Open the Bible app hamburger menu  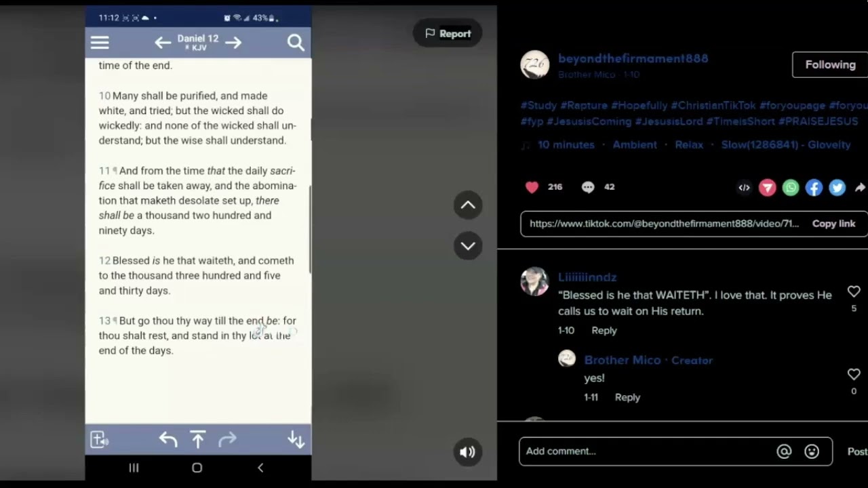click(100, 43)
